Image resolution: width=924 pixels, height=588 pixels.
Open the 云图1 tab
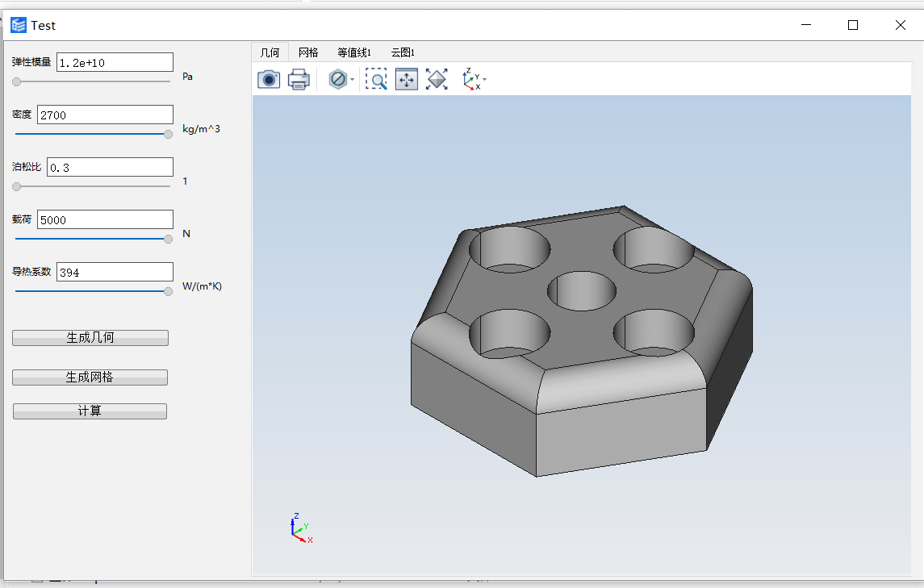pyautogui.click(x=403, y=52)
